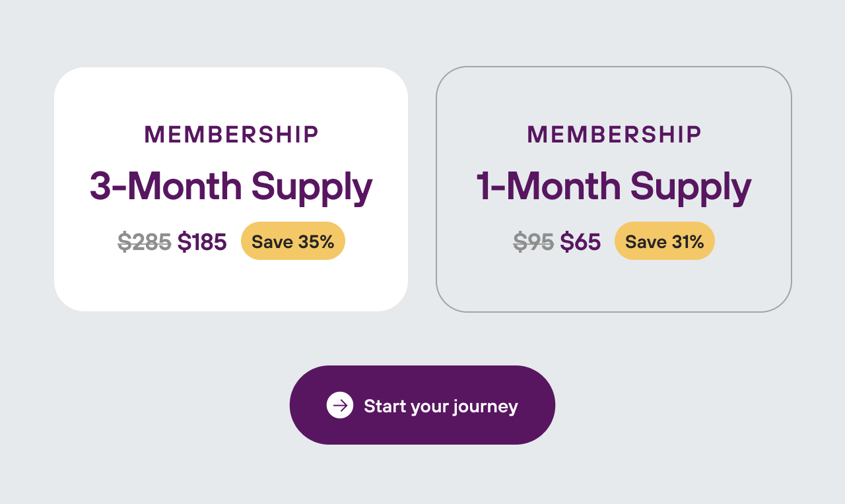Click MEMBERSHIP label above 1-Month Supply
The height and width of the screenshot is (504, 845).
(x=614, y=135)
